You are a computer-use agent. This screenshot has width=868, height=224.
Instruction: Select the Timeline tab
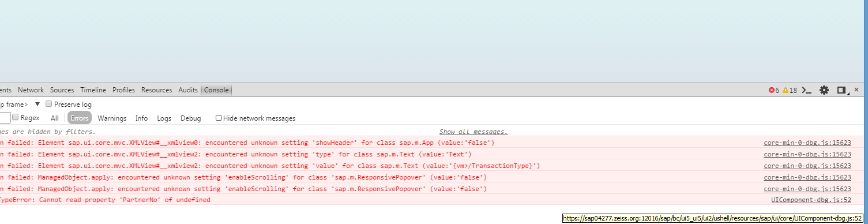93,90
